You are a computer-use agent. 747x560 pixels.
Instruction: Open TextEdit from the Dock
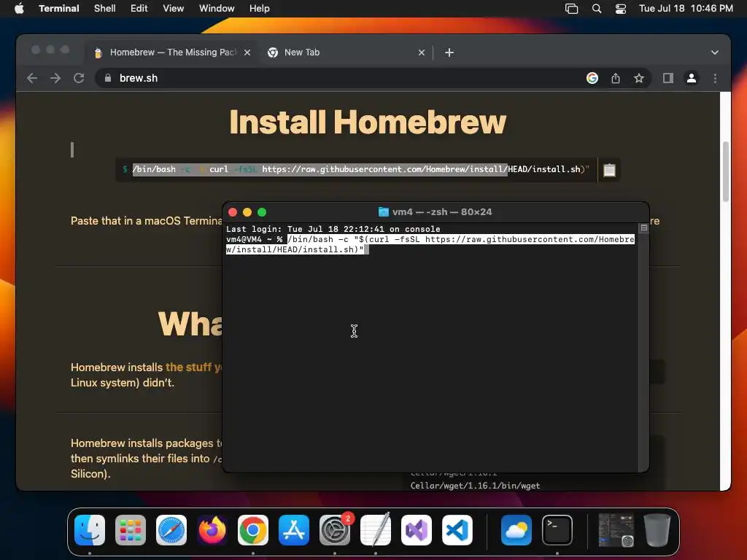coord(376,530)
